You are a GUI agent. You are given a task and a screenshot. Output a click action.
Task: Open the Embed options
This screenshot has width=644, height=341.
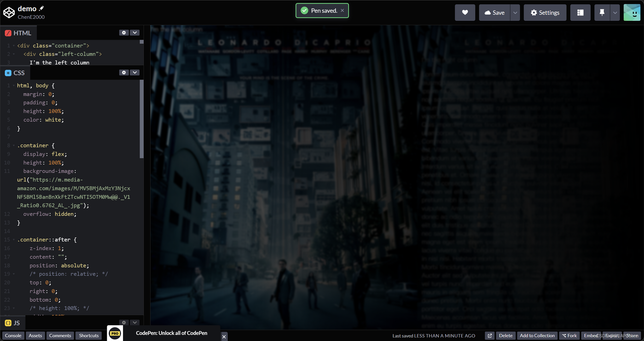click(x=591, y=336)
